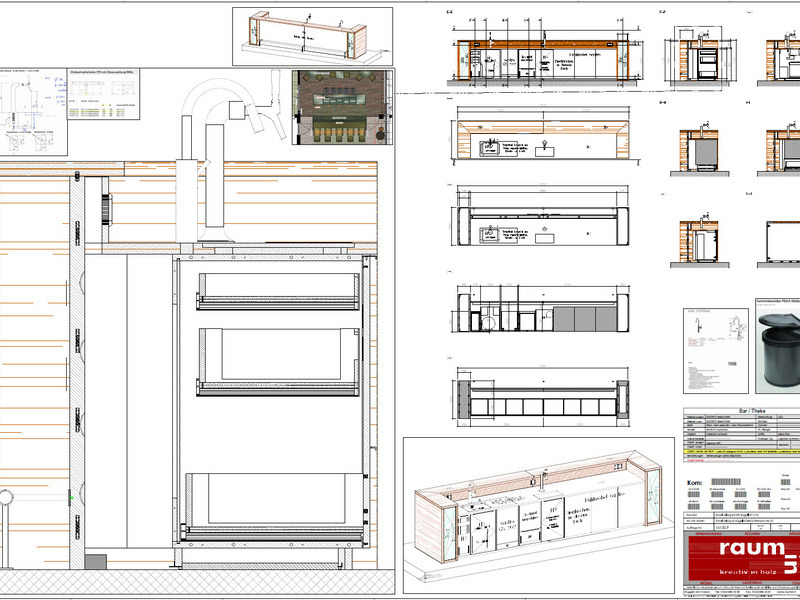Select the handwritten sketch sheet at top left
Viewport: 800px width, 600px height.
click(x=33, y=112)
